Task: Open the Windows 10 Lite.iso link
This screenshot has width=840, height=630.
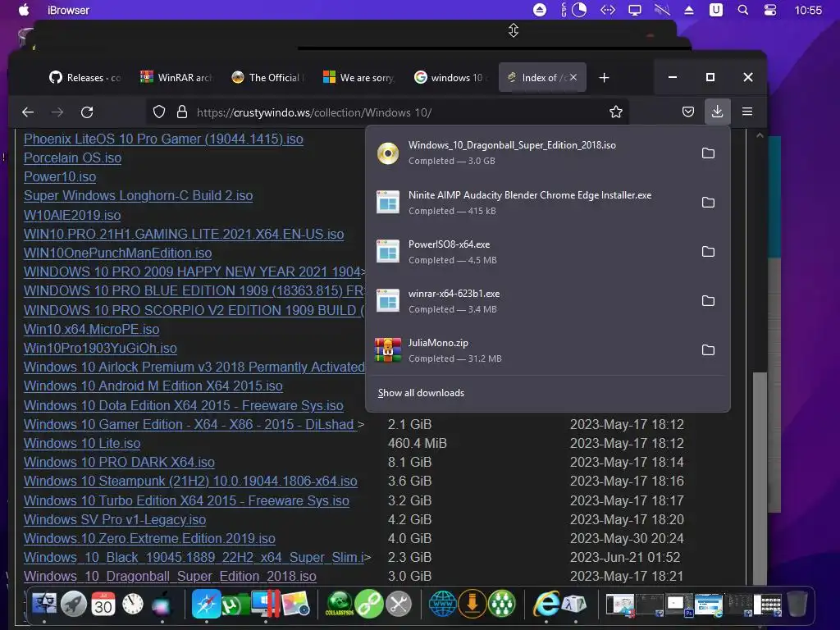Action: (x=82, y=443)
